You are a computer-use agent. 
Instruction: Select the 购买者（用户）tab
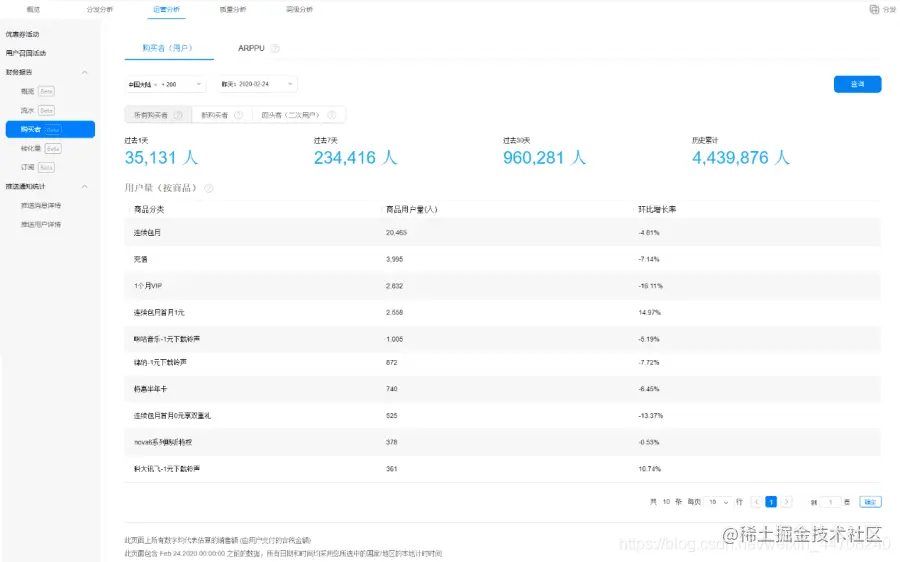[x=168, y=48]
